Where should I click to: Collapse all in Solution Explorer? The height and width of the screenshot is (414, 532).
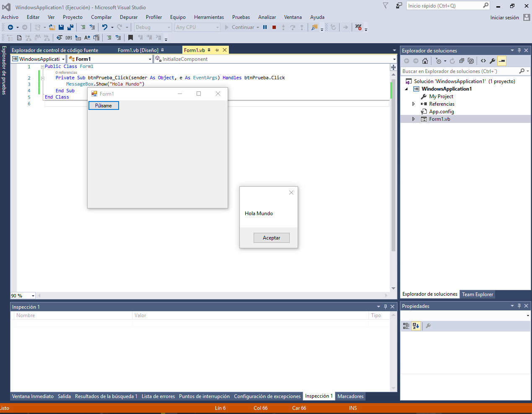point(462,61)
